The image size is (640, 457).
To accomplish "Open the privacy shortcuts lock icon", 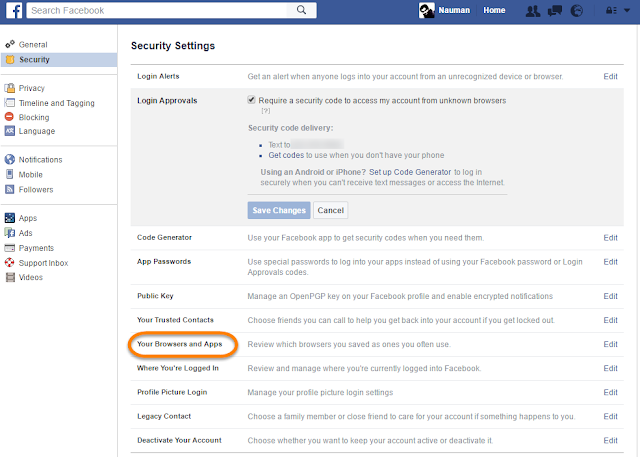I will pyautogui.click(x=611, y=11).
